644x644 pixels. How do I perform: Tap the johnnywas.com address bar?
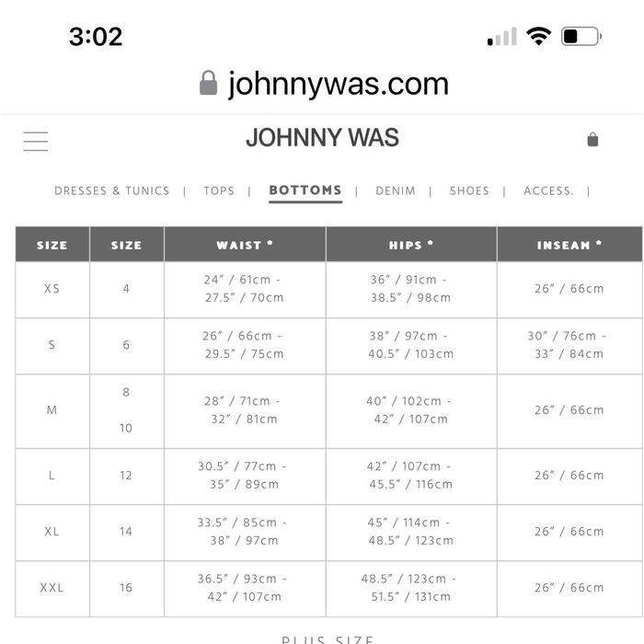click(x=338, y=84)
